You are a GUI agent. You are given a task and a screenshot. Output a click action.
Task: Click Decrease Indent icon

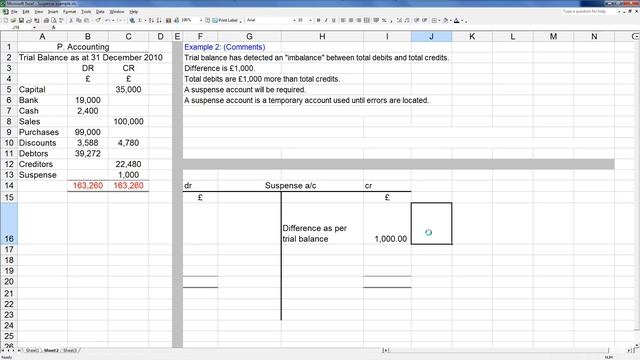click(416, 20)
